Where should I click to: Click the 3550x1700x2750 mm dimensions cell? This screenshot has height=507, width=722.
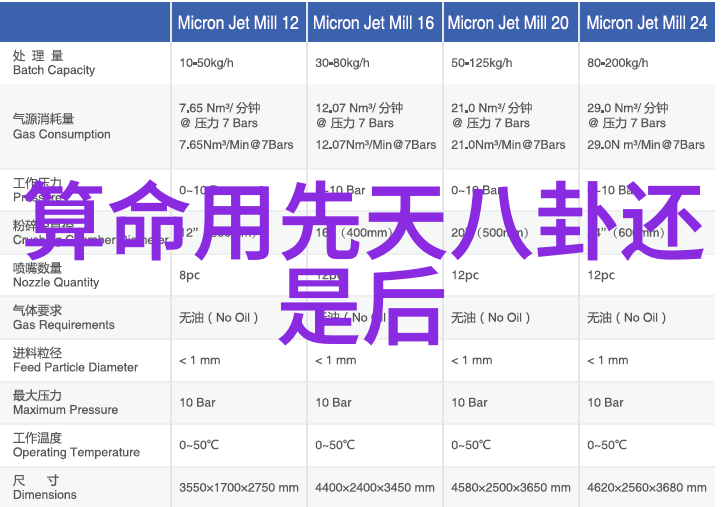[239, 487]
